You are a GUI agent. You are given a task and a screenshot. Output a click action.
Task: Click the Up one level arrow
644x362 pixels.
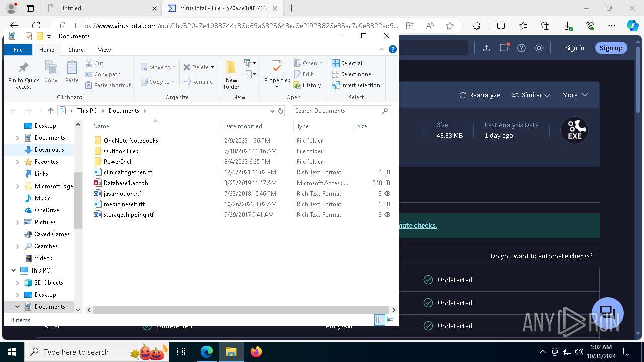tap(50, 111)
